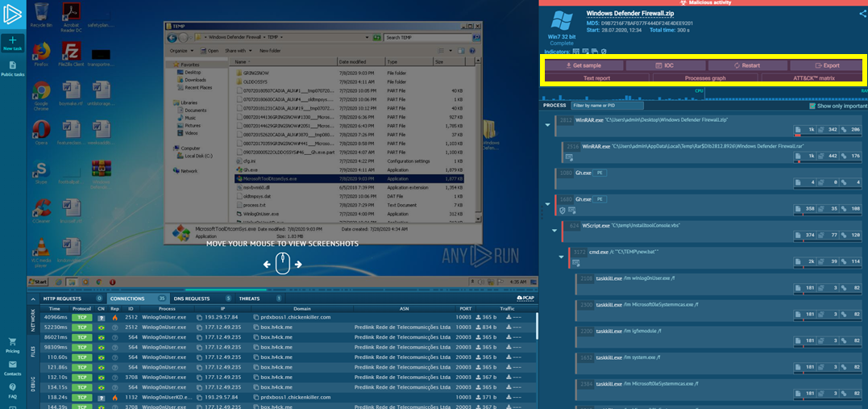Viewport: 868px width, 409px height.
Task: Toggle Show only important checkbox
Action: click(x=812, y=106)
